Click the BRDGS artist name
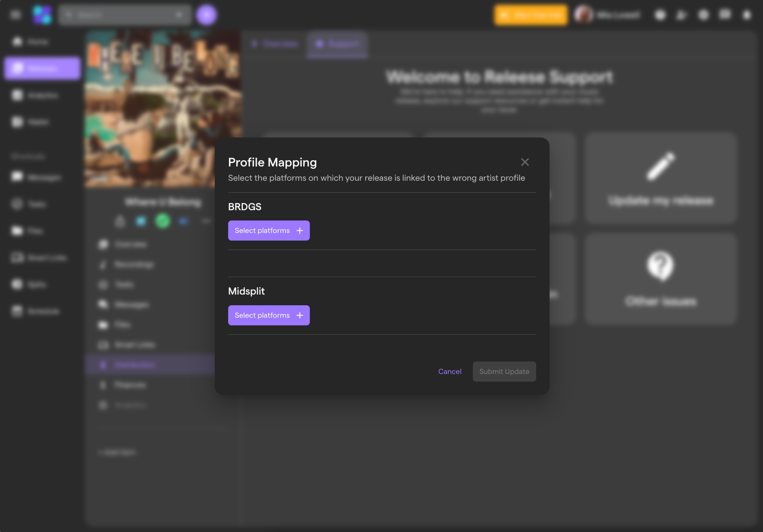Viewport: 763px width, 532px height. (245, 207)
